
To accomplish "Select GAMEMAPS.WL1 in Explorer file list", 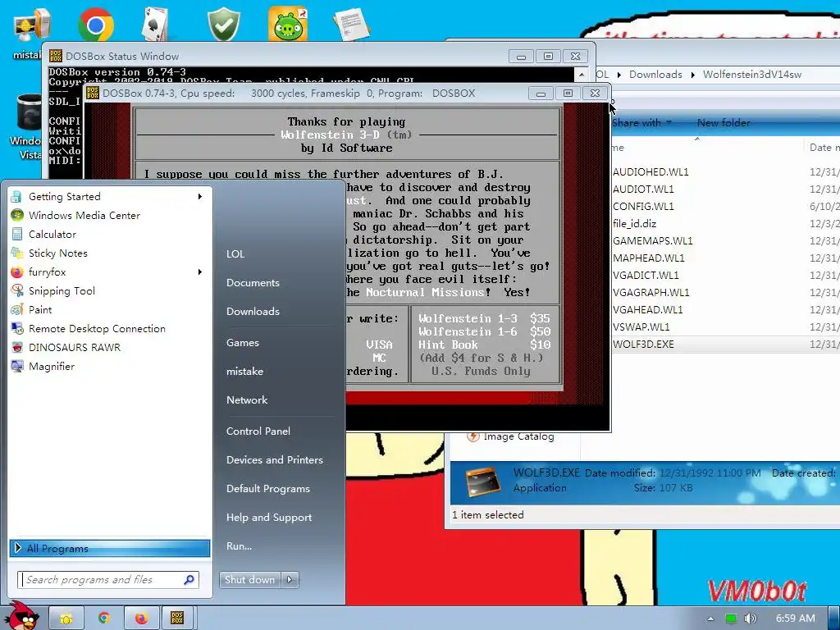I will (x=652, y=240).
